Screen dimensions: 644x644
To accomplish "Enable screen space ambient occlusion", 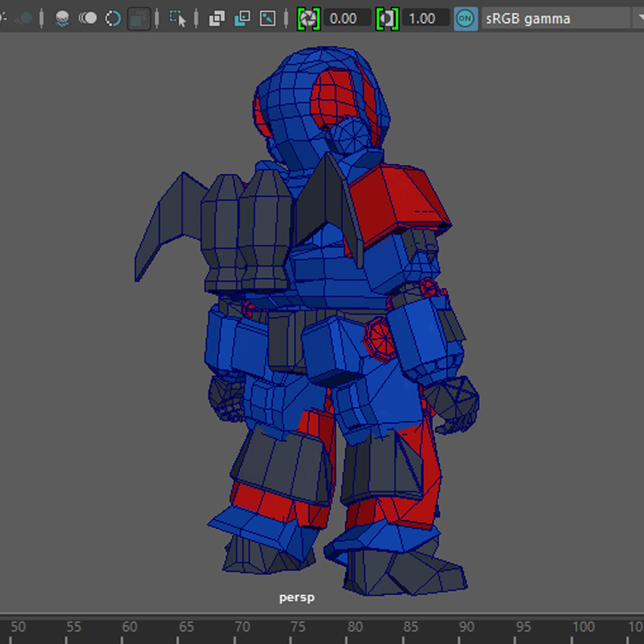I will pyautogui.click(x=62, y=18).
